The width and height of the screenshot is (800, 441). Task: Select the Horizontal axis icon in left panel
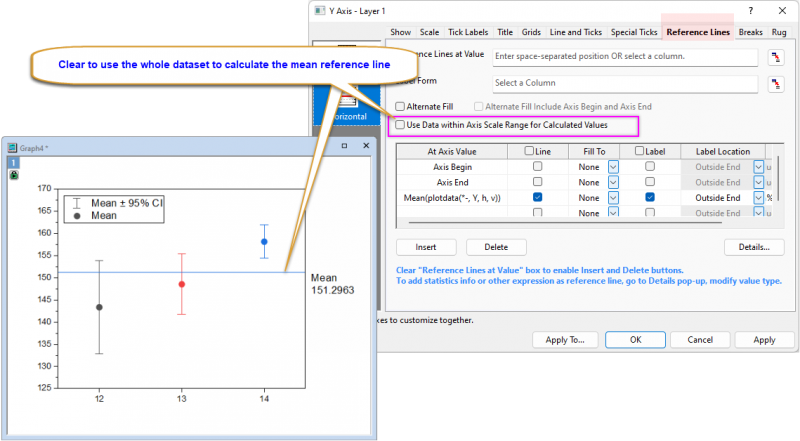pyautogui.click(x=347, y=105)
